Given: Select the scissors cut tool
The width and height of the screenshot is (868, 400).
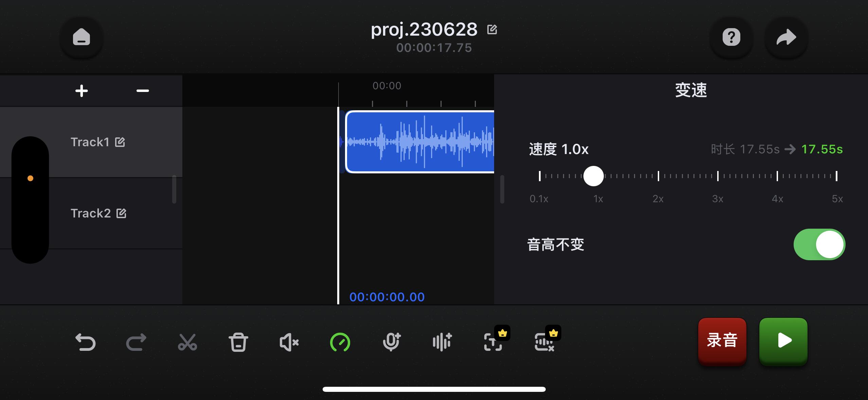Looking at the screenshot, I should click(x=187, y=342).
